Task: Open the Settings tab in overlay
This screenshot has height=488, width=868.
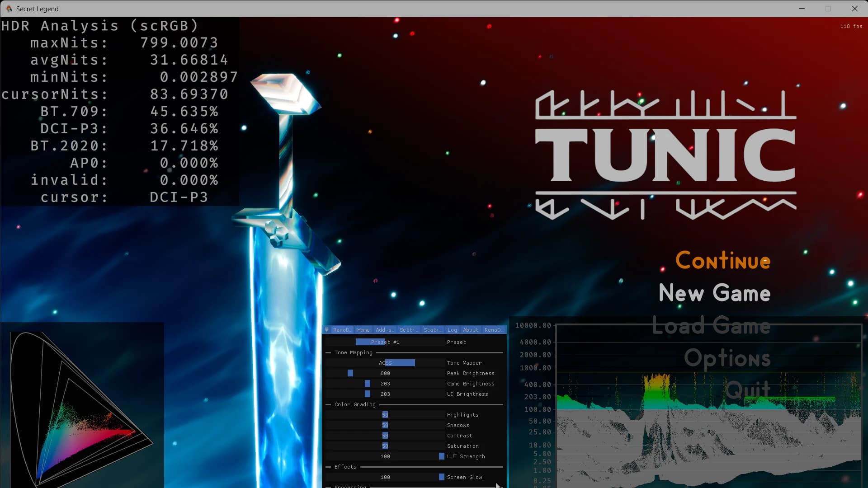Action: [408, 330]
